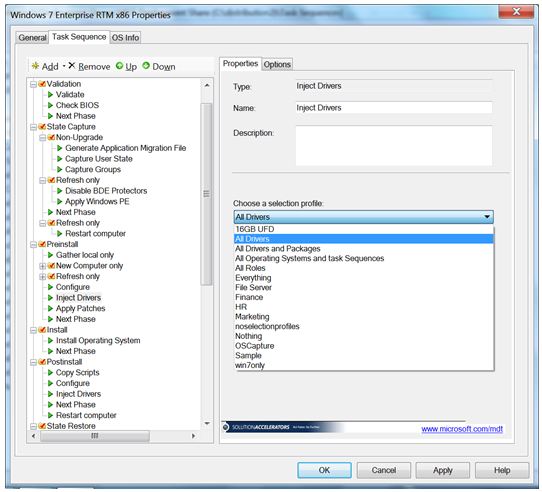
Task: Click the green arrow beside Check BIOS
Action: click(x=50, y=105)
